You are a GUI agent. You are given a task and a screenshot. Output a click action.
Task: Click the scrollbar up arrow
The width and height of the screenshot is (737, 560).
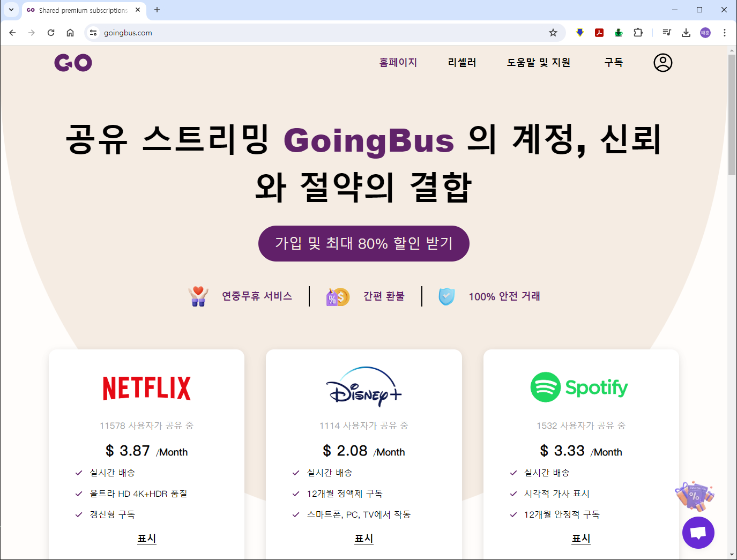(x=732, y=50)
